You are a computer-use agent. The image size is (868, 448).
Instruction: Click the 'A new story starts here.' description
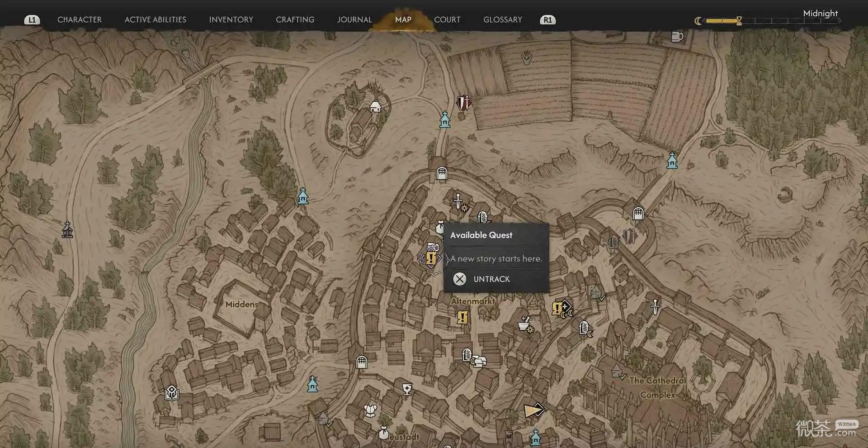coord(496,258)
